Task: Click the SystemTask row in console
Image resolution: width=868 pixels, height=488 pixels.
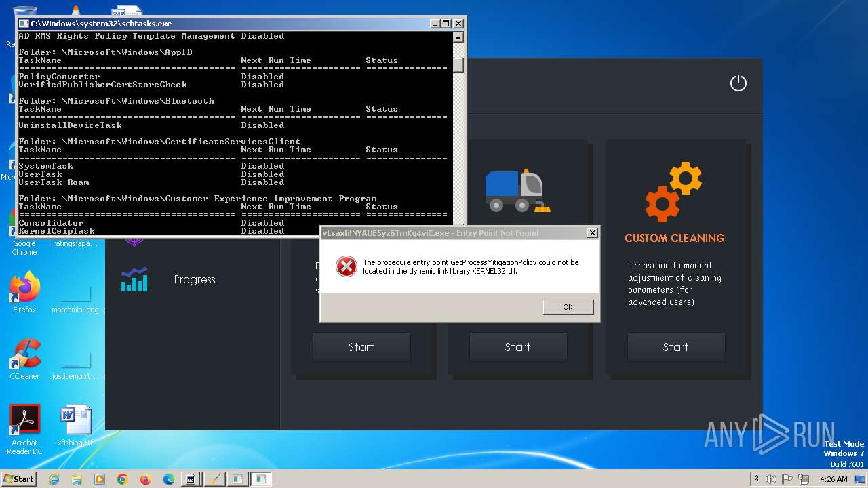Action: (151, 166)
